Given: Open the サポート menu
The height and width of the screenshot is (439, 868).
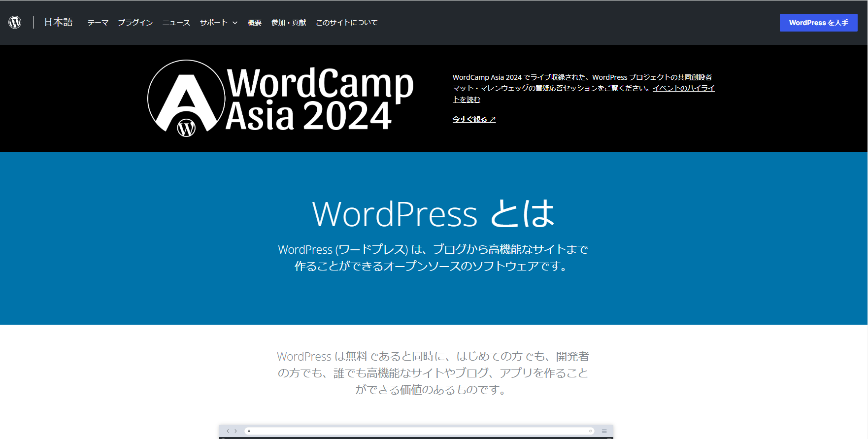Looking at the screenshot, I should click(214, 23).
